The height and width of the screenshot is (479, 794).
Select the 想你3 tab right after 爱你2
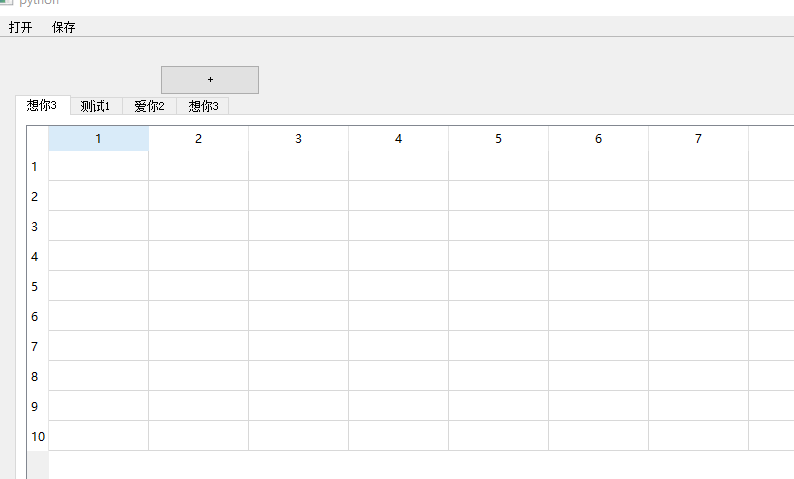tap(203, 106)
